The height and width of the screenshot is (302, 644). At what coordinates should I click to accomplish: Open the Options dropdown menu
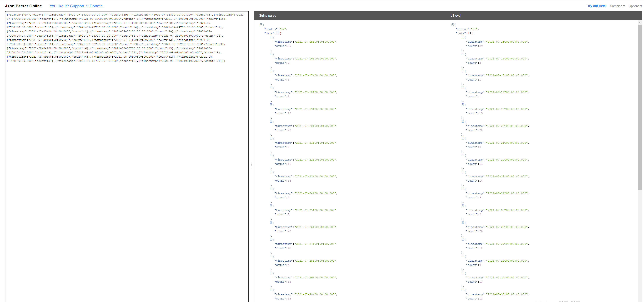click(x=635, y=6)
